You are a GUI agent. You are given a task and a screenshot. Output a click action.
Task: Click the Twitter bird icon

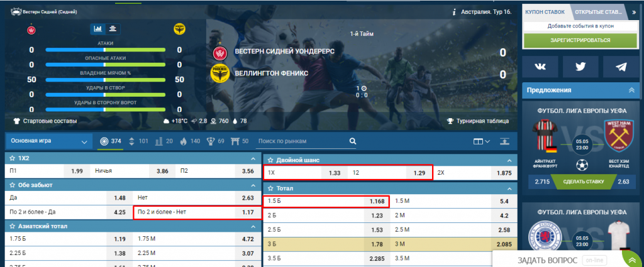[x=580, y=67]
